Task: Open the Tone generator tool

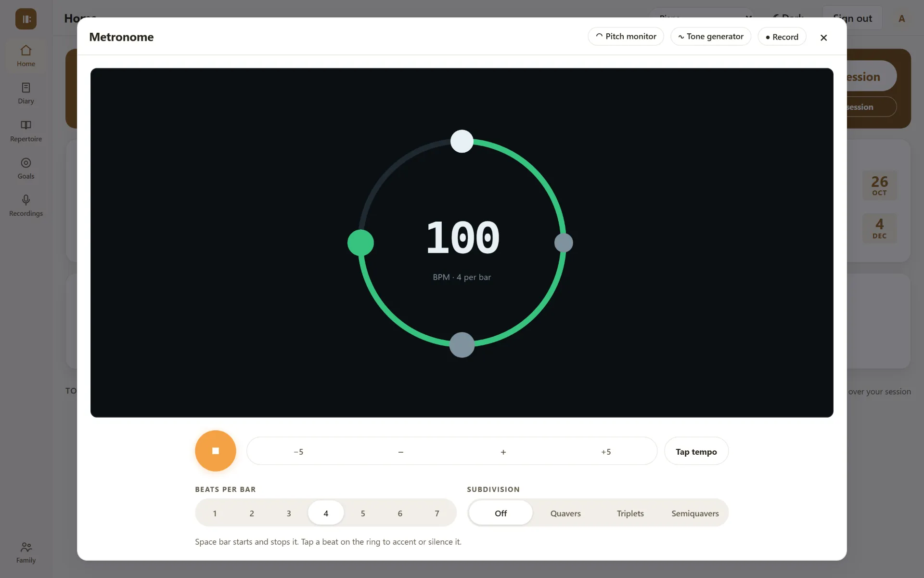Action: 711,37
